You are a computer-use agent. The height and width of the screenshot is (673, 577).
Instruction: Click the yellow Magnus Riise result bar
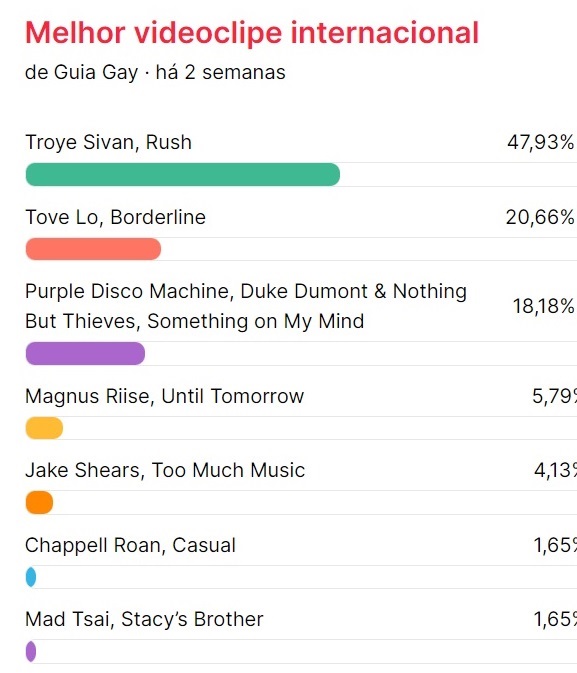[44, 428]
